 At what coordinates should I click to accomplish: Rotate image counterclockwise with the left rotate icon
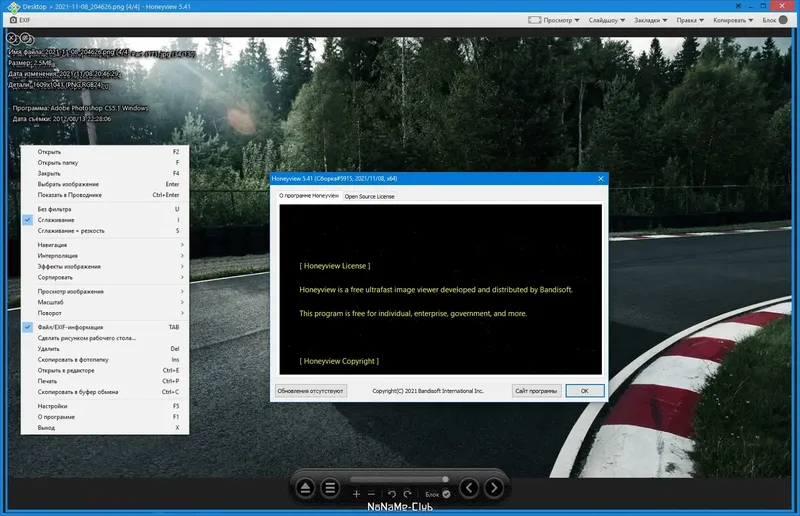pos(391,494)
